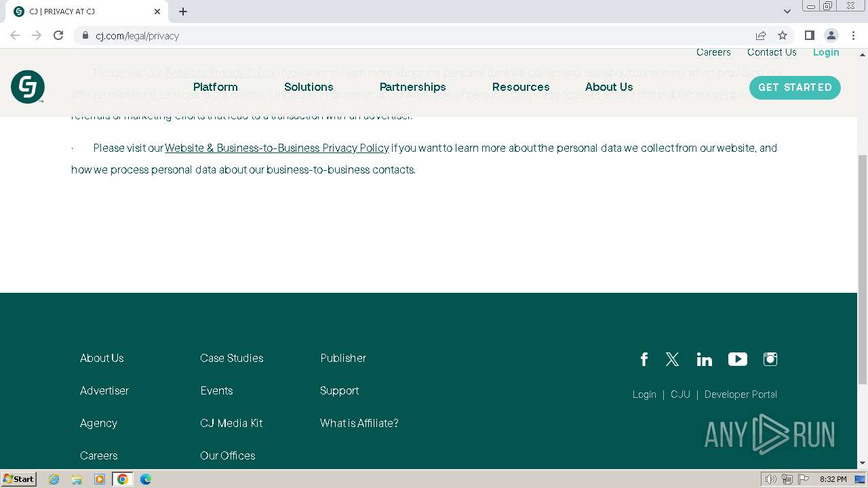868x488 pixels.
Task: Click the CJ logo in header
Action: 28,87
